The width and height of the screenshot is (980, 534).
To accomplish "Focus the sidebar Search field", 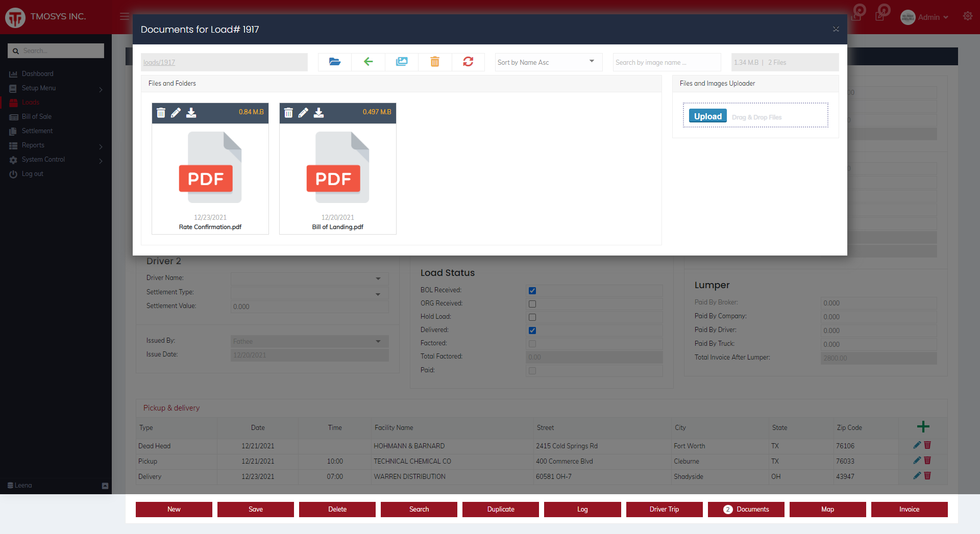I will (x=56, y=50).
